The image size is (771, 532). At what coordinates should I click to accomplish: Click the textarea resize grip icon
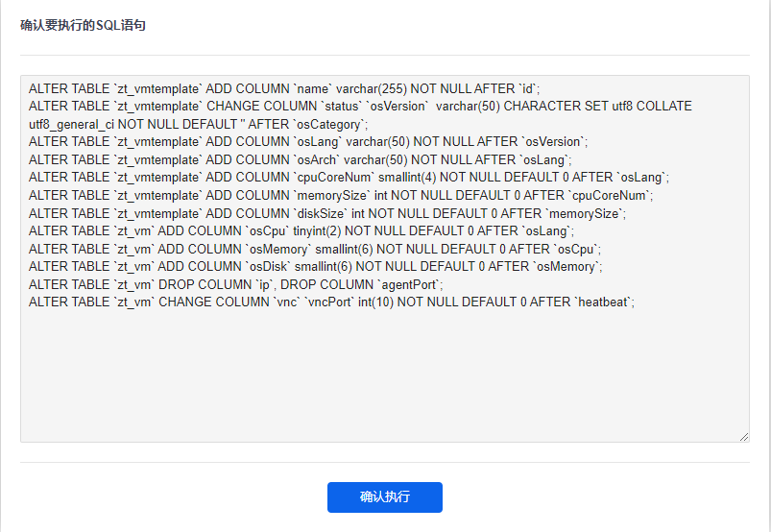coord(744,437)
